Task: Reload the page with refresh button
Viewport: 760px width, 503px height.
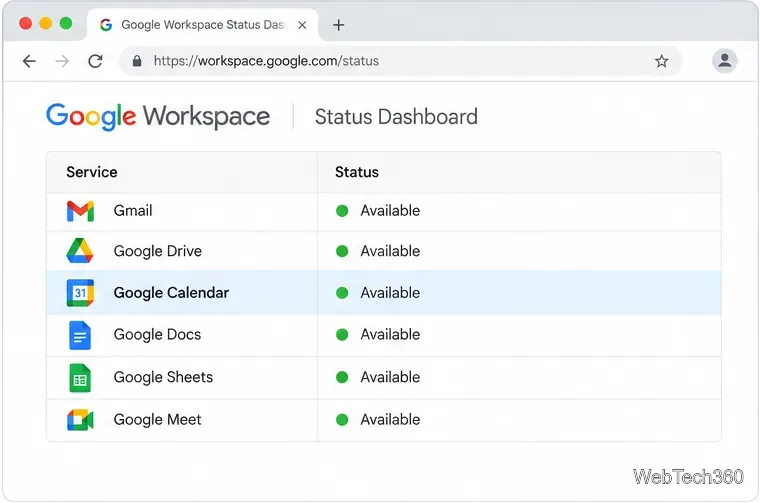Action: pos(95,61)
